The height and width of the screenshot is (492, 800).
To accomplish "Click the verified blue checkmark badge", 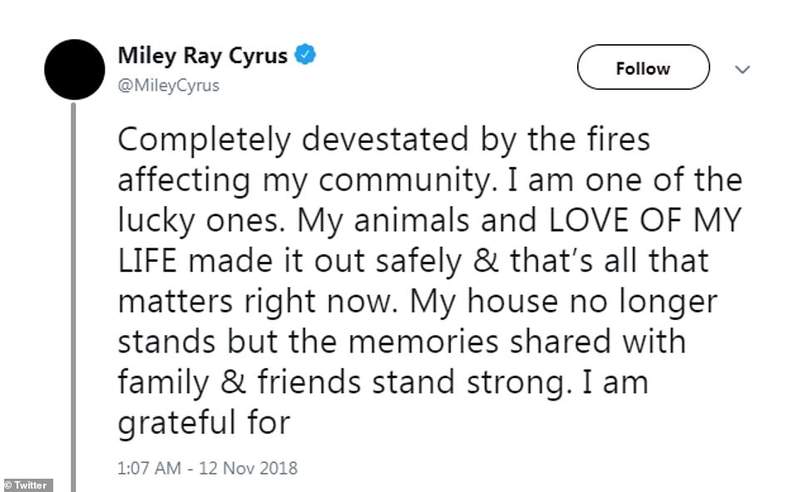I will 306,58.
